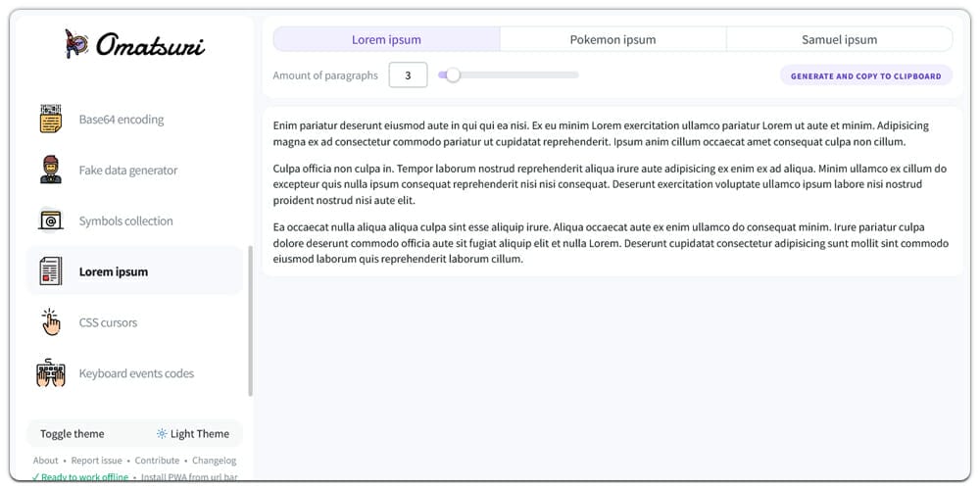This screenshot has height=490, width=980.
Task: Click the Keyboard events codes icon
Action: coord(51,373)
